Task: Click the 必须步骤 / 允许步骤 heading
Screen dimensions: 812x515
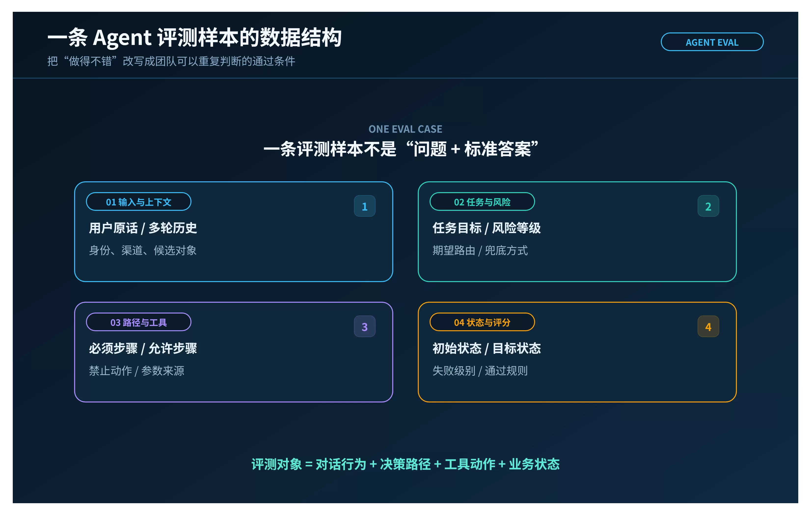Action: 143,349
